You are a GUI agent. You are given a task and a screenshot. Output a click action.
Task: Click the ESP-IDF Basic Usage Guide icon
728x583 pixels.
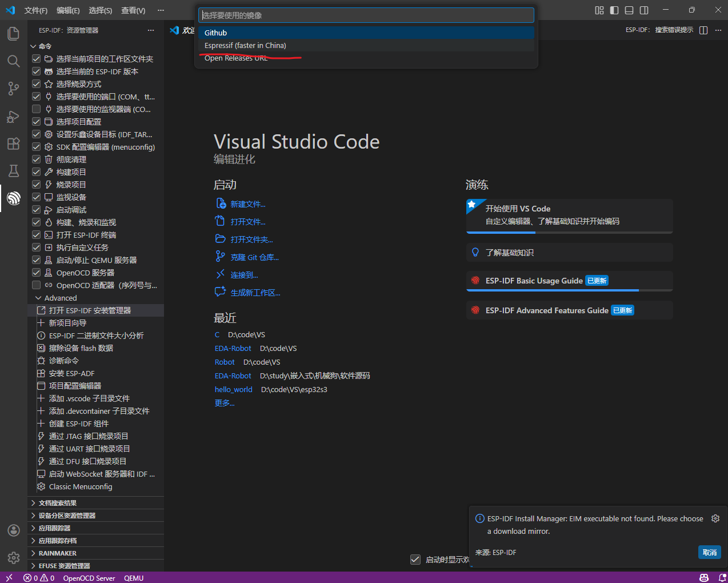[475, 281]
